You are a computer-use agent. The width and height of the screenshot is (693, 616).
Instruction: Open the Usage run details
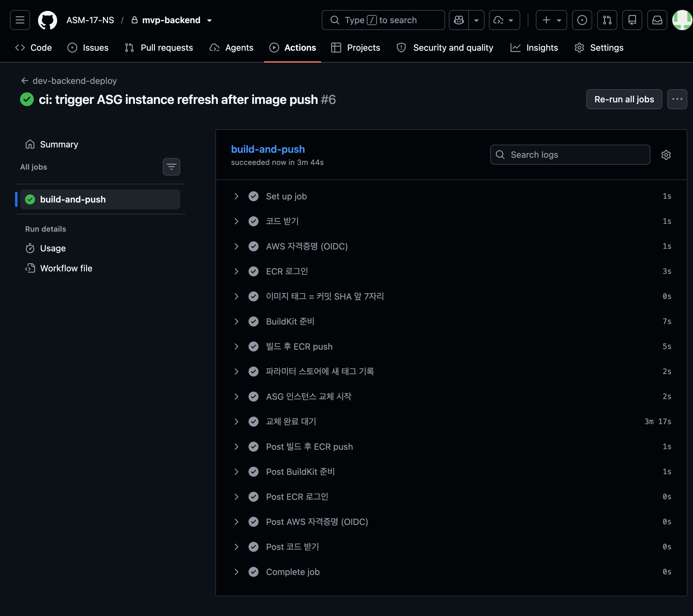coord(100,248)
